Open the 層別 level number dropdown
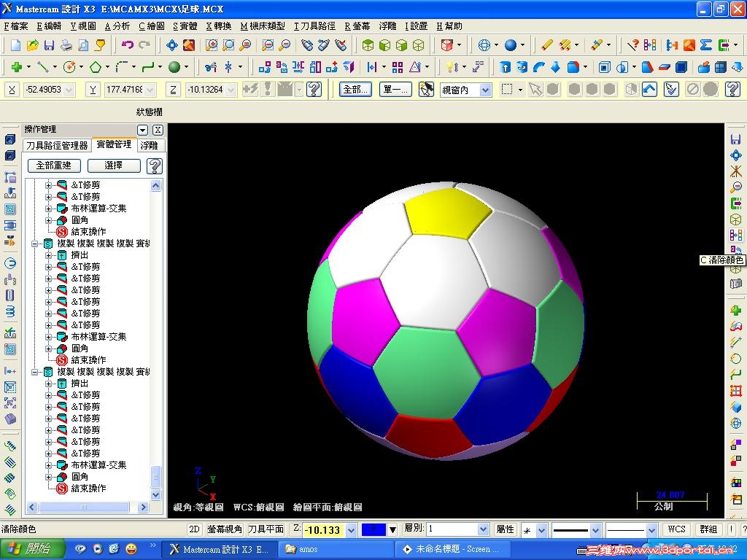The image size is (747, 560). pos(483,529)
